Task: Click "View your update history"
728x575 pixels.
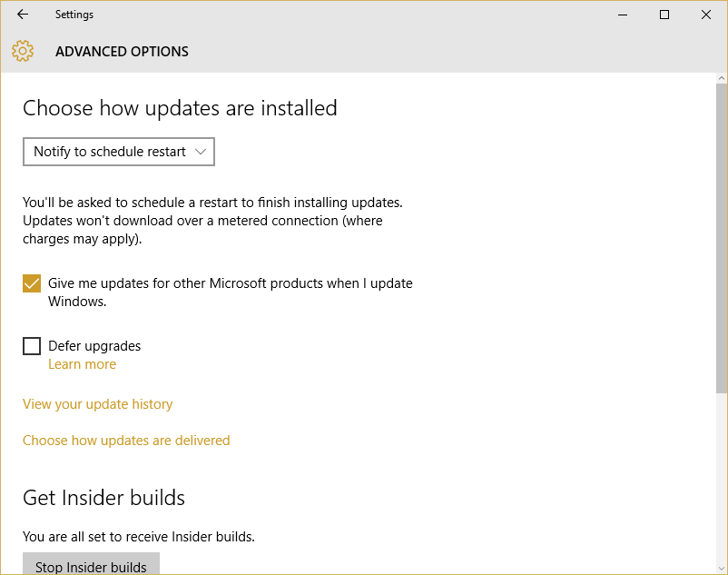Action: click(97, 403)
